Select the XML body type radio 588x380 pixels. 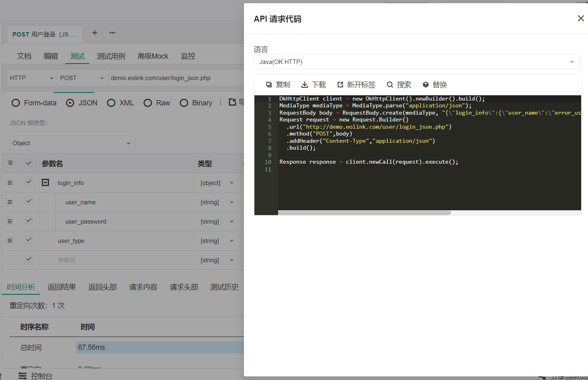pyautogui.click(x=111, y=103)
